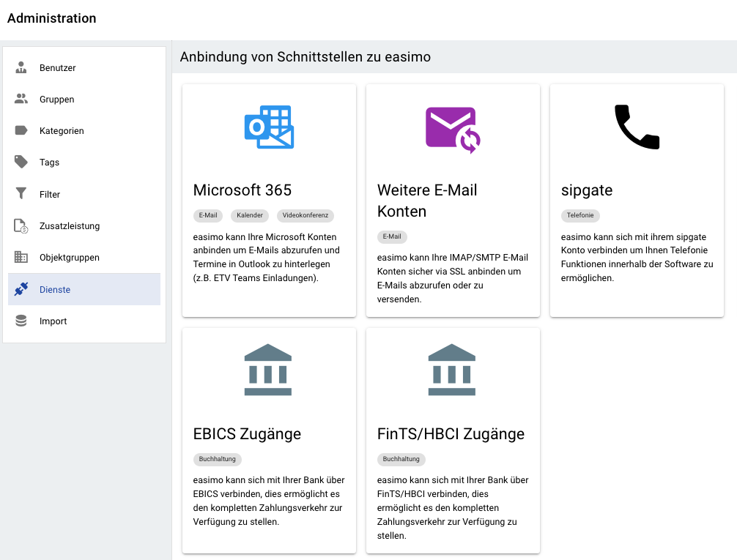Click the Zusatzleistung document icon
Screen dimensions: 737x560
tap(21, 225)
